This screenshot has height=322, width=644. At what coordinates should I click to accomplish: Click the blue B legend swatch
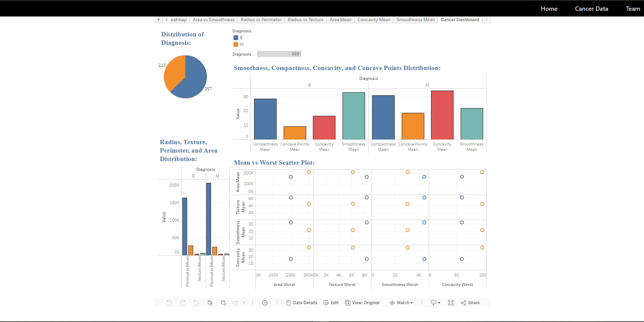pos(236,38)
